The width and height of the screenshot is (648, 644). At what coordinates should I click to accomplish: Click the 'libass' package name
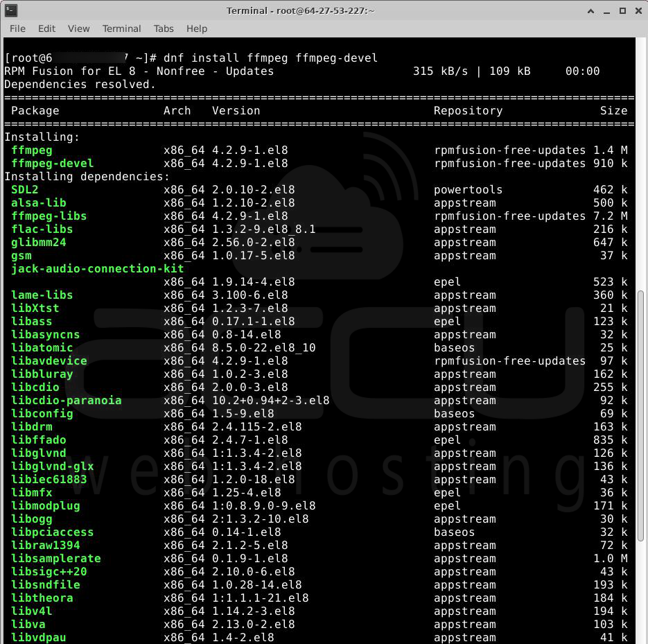(x=31, y=321)
